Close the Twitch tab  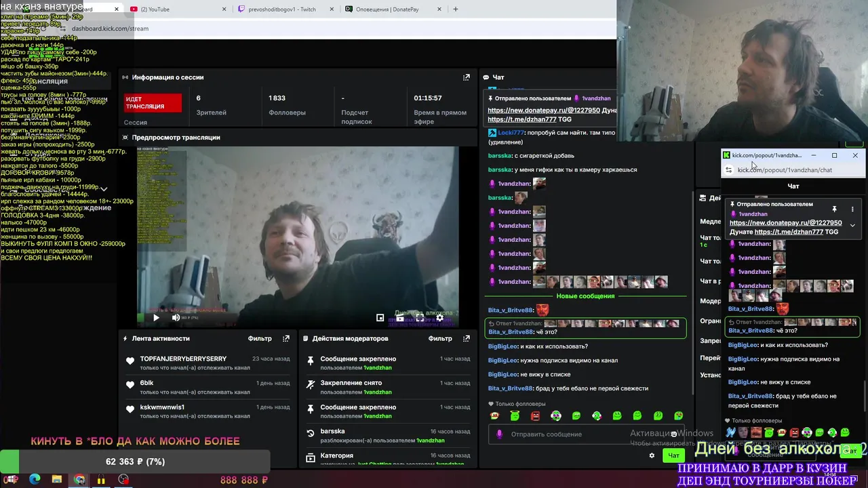click(332, 9)
